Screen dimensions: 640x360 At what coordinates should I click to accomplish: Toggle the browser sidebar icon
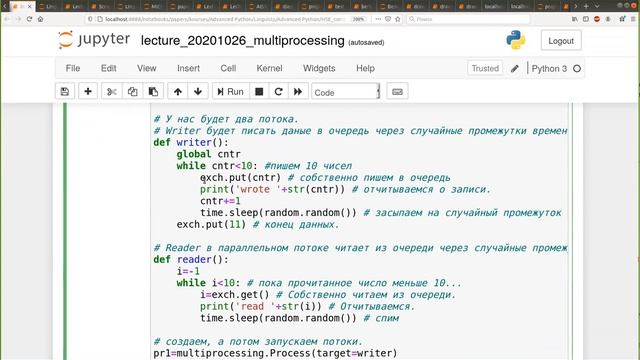pyautogui.click(x=586, y=19)
